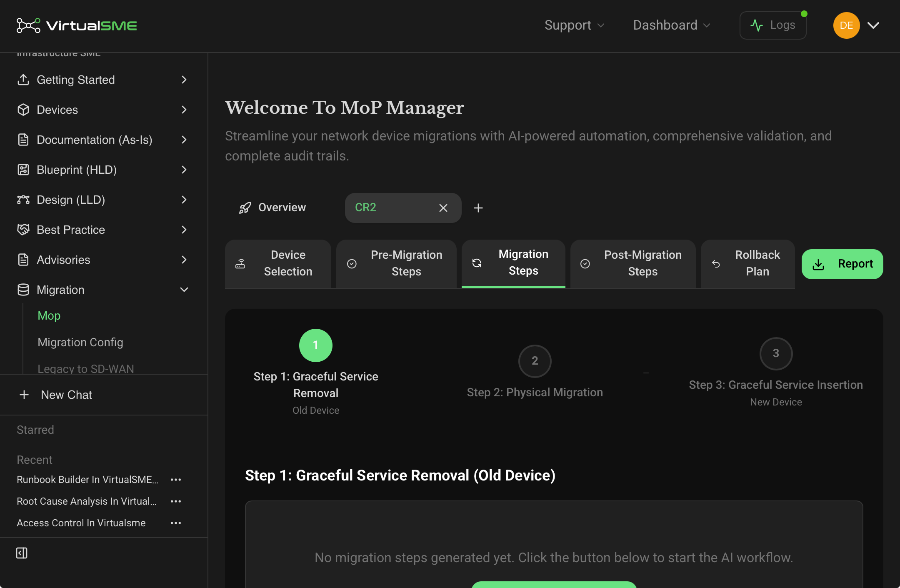Screen dimensions: 900x588
Task: Click the undo icon on Rollback Plan
Action: click(716, 264)
